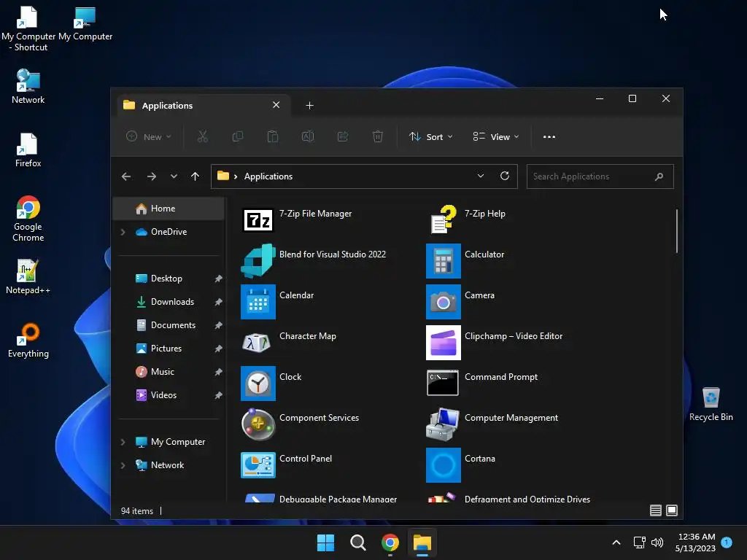747x560 pixels.
Task: Select the Clock app icon
Action: point(258,384)
